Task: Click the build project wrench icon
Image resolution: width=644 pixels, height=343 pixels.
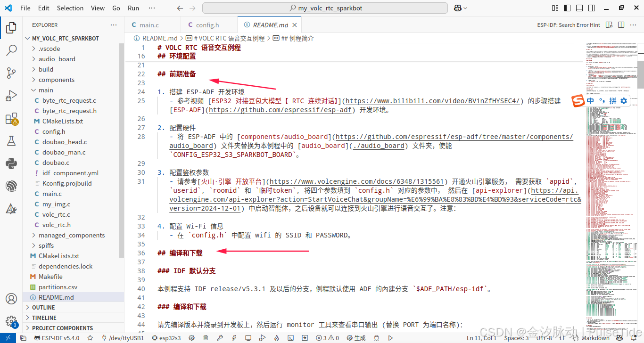Action: [x=220, y=338]
